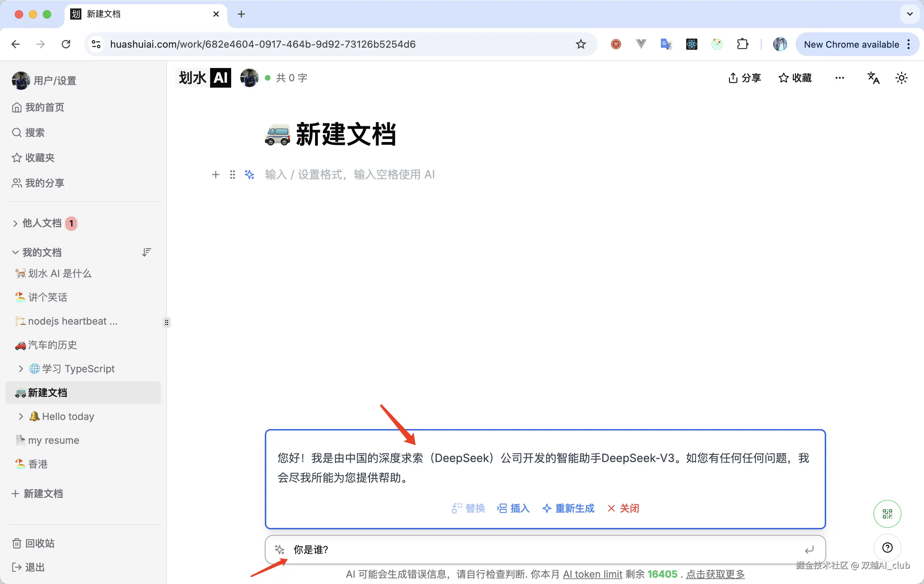The width and height of the screenshot is (924, 584).
Task: Click 插入 insert in AI result
Action: coord(514,509)
